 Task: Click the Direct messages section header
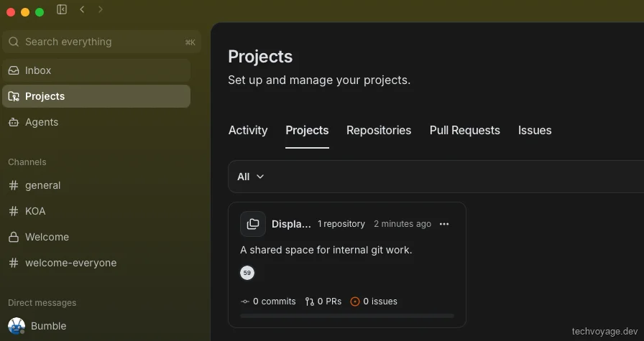coord(42,303)
